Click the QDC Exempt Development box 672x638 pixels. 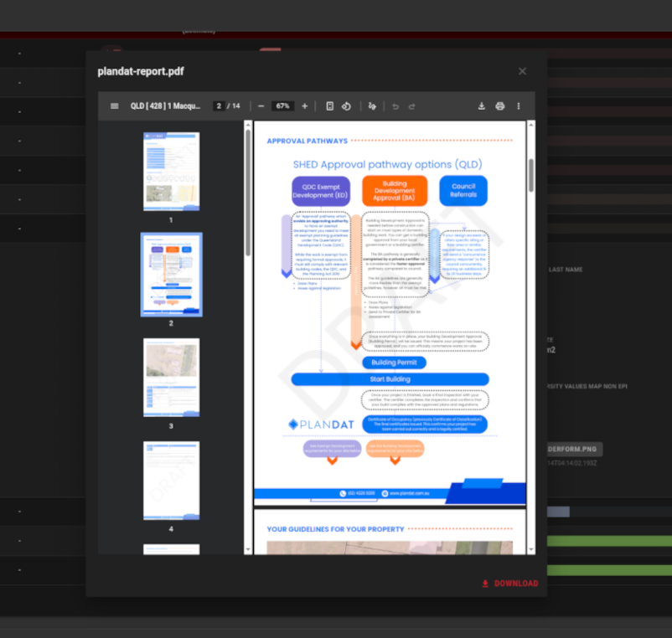point(321,191)
